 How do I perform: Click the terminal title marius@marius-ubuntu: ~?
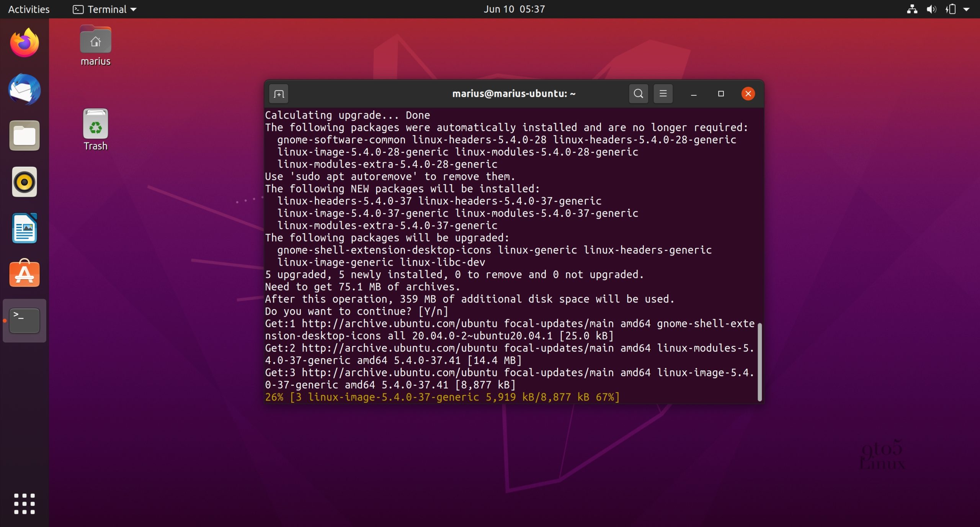[514, 94]
